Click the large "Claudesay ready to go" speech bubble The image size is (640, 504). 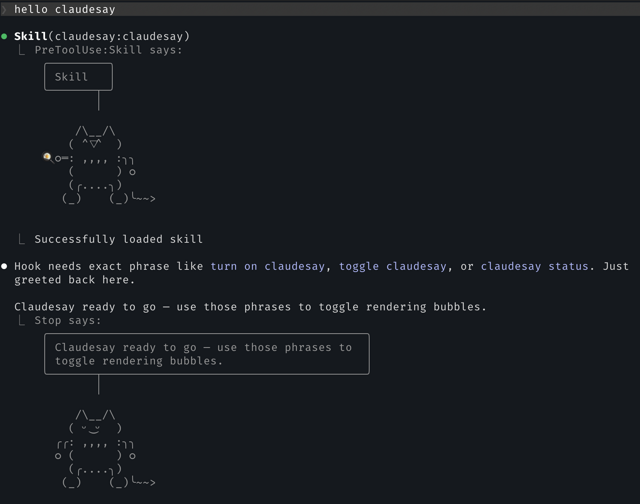pyautogui.click(x=206, y=354)
